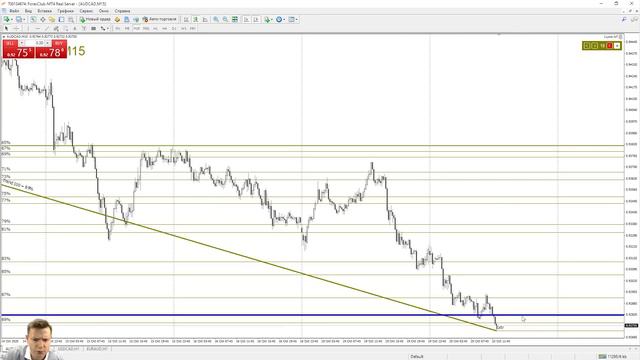Viewport: 640px width, 360px height.
Task: Select the Crosshair tool
Action: click(16, 29)
